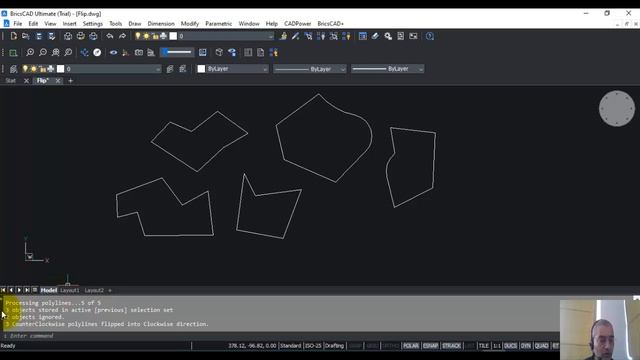Click the Publish icon after Print

[x=93, y=36]
